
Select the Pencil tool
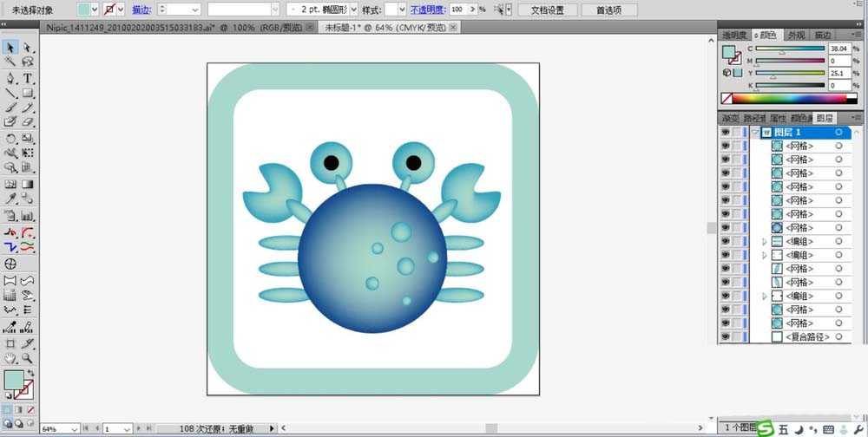click(28, 108)
